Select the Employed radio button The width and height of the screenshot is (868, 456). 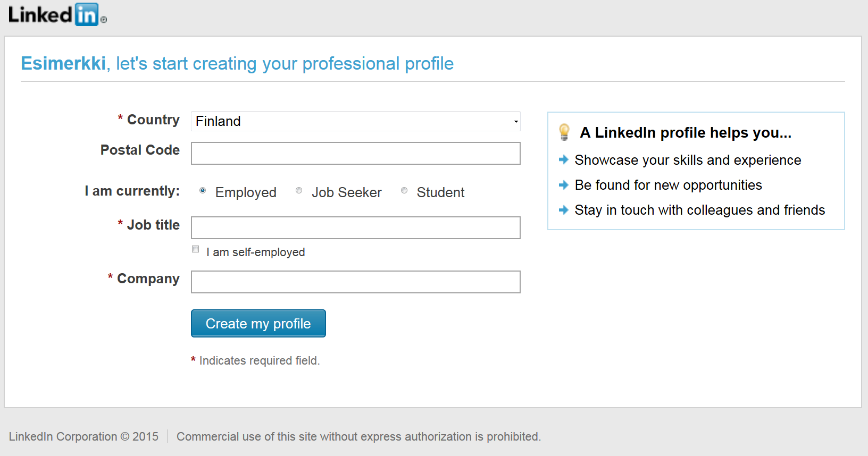click(203, 190)
